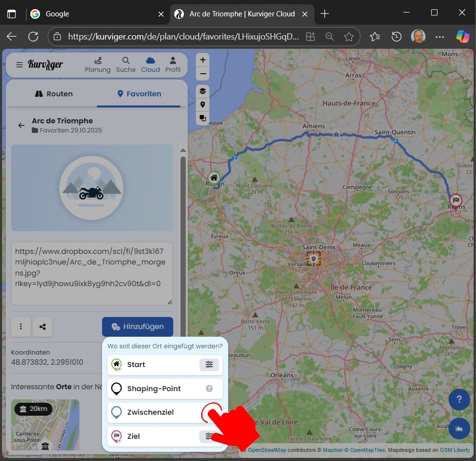
Task: Click the share icon button
Action: click(43, 327)
